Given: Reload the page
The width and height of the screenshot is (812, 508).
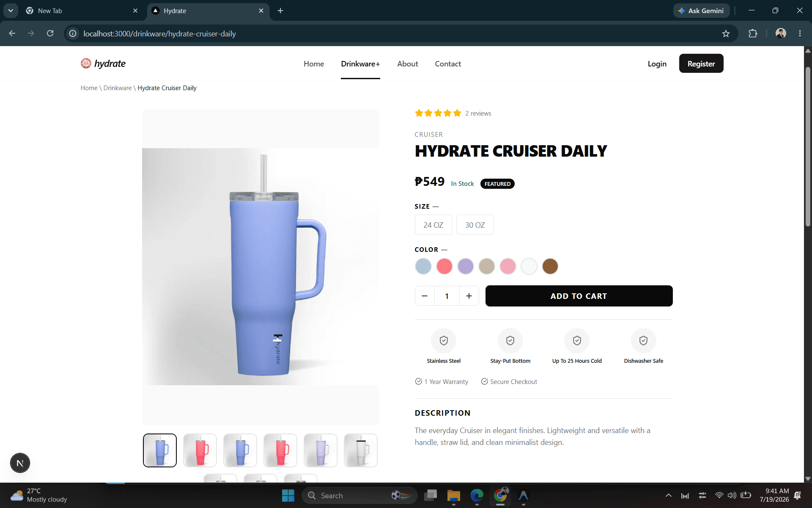Looking at the screenshot, I should coord(50,33).
